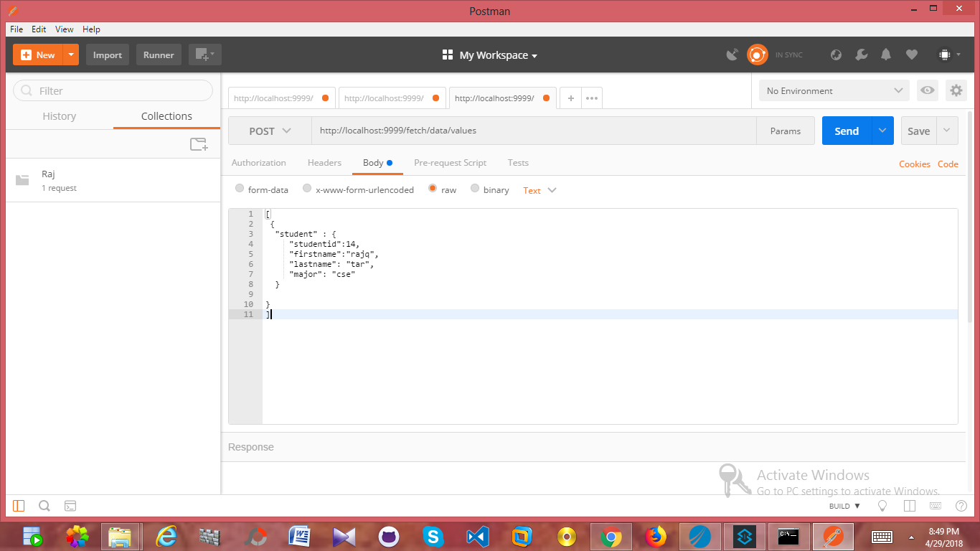Open the user avatar profile icon
This screenshot has width=980, height=551.
pyautogui.click(x=945, y=55)
